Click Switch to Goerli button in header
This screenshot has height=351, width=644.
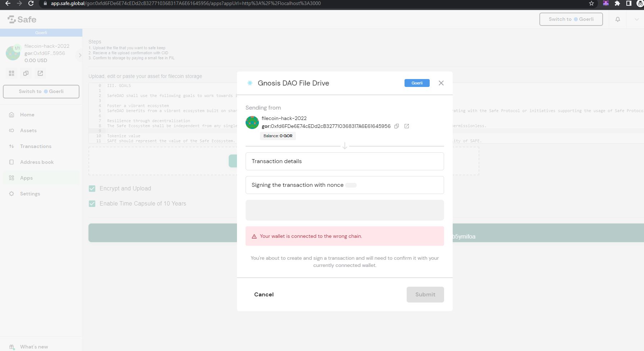(x=571, y=19)
